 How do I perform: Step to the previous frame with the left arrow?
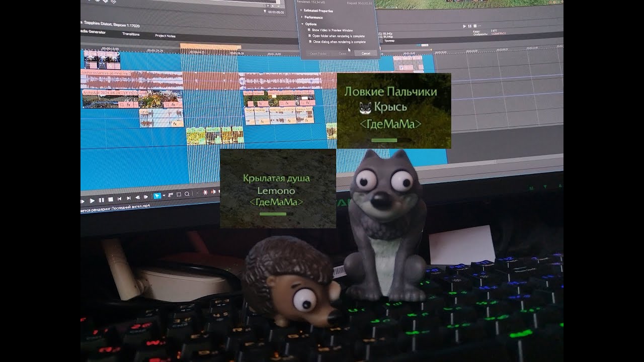138,197
